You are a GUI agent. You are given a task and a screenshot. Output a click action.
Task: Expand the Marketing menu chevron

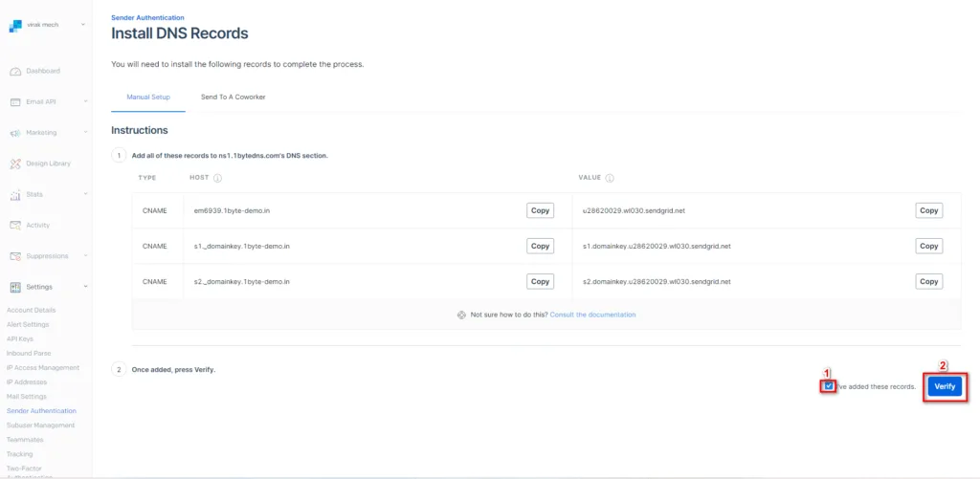pos(85,132)
